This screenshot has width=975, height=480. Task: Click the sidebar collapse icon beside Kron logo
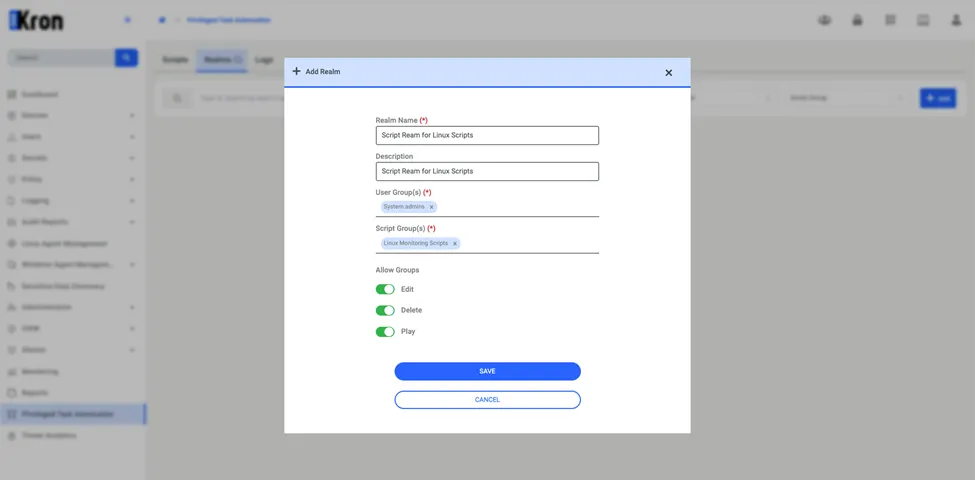(127, 20)
